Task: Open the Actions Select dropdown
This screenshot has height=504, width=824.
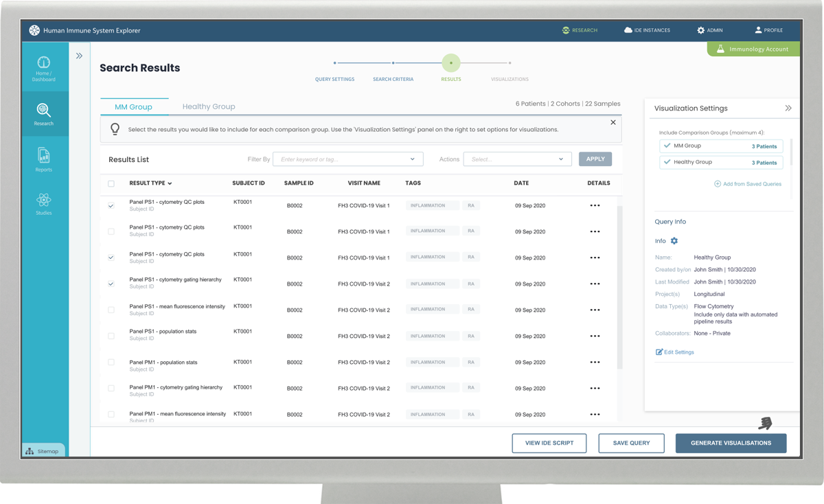Action: [x=517, y=159]
